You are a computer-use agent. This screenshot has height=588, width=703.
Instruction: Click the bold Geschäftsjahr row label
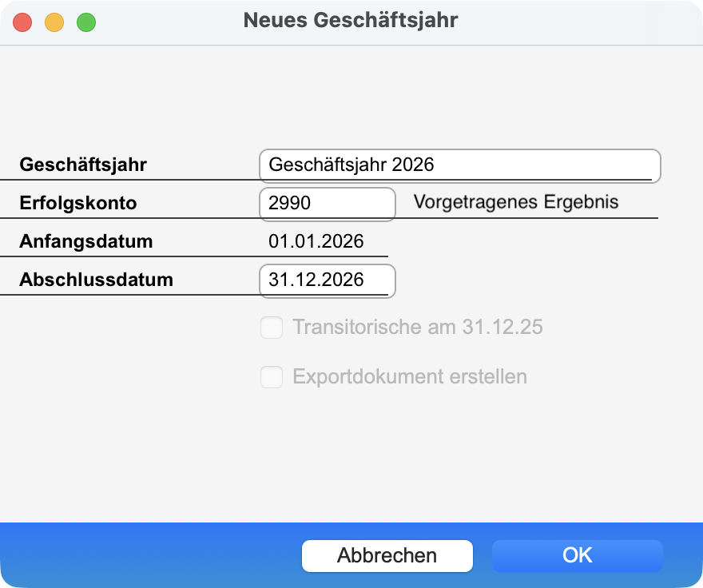click(83, 165)
